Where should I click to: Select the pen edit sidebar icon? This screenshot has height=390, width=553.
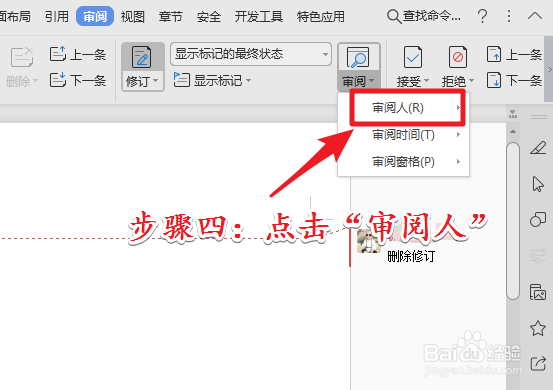(x=538, y=147)
